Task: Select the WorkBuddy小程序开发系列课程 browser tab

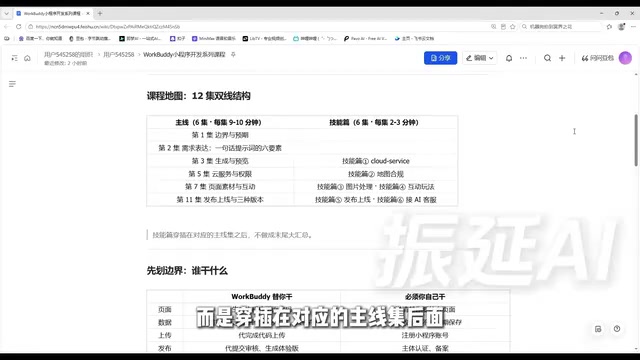Action: pyautogui.click(x=52, y=13)
